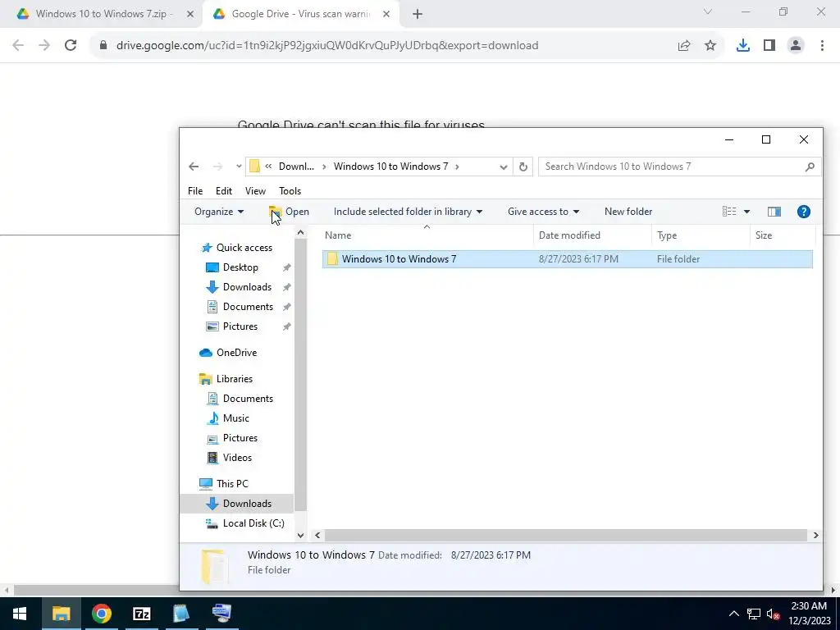Viewport: 840px width, 630px height.
Task: Click File Explorer taskbar icon
Action: pos(61,614)
